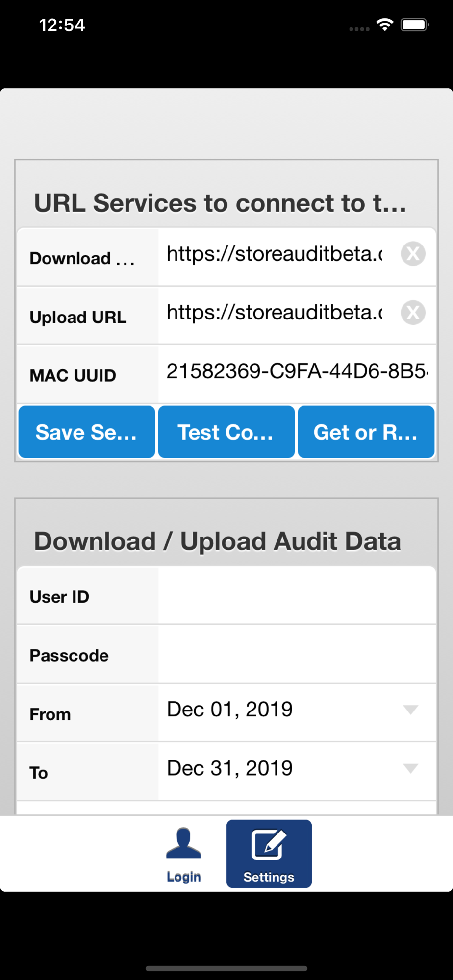The image size is (453, 980).
Task: Clear the Download URL field with X icon
Action: click(x=413, y=254)
